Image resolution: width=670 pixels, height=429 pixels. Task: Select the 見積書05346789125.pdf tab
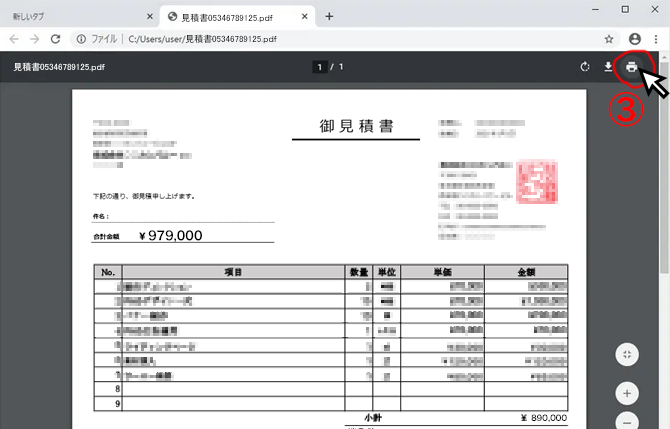235,16
